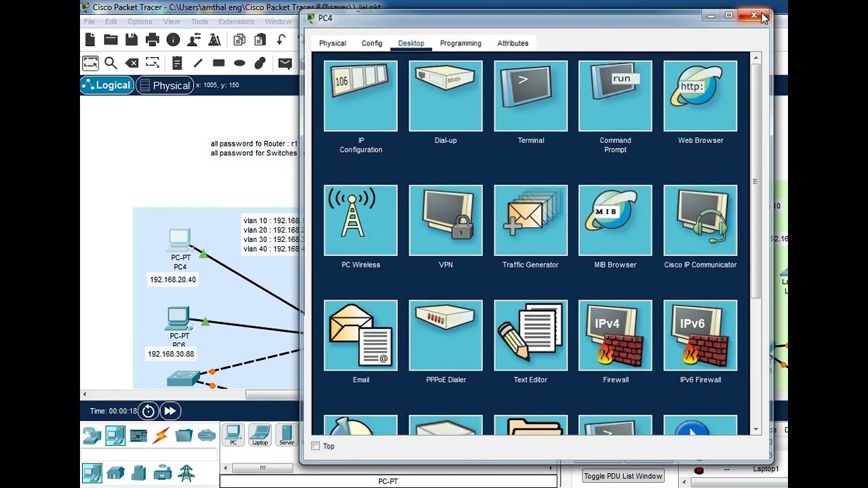
Task: Select Multiuser Connection cloud category
Action: coord(207,435)
